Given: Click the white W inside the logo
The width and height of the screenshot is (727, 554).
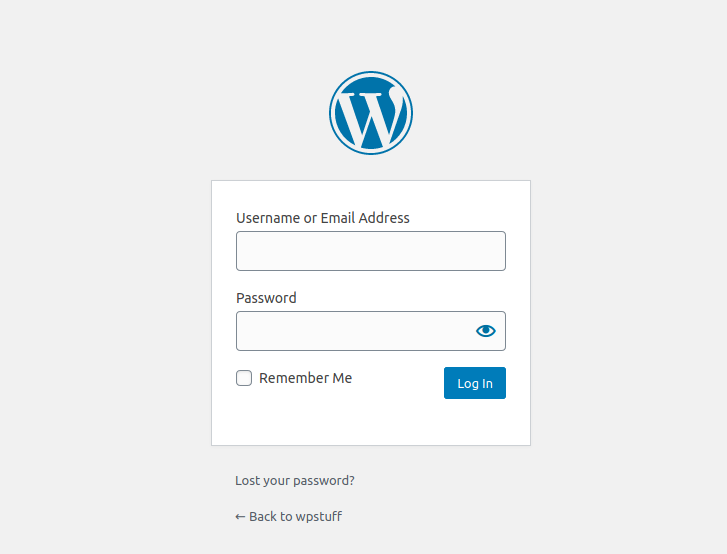Looking at the screenshot, I should (371, 118).
